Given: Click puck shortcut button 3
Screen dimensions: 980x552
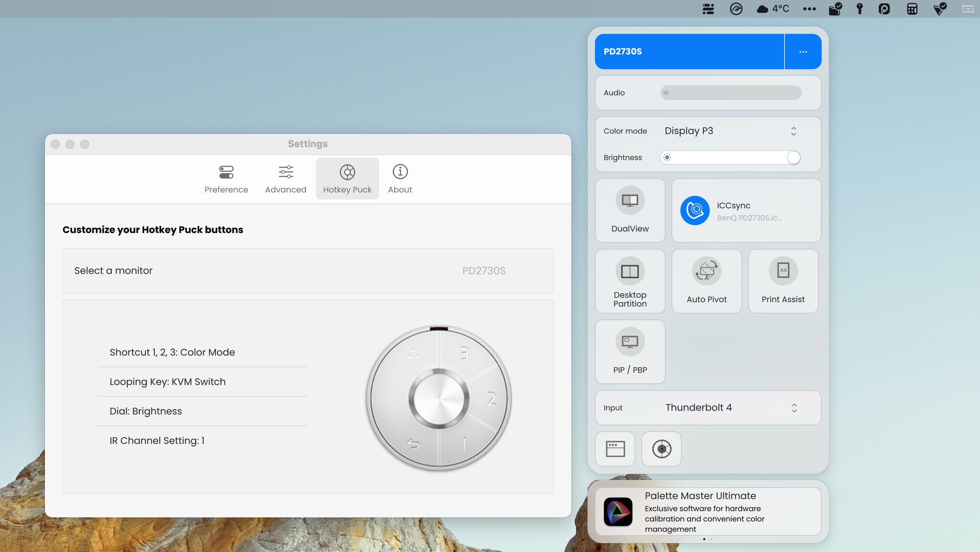Looking at the screenshot, I should point(464,353).
